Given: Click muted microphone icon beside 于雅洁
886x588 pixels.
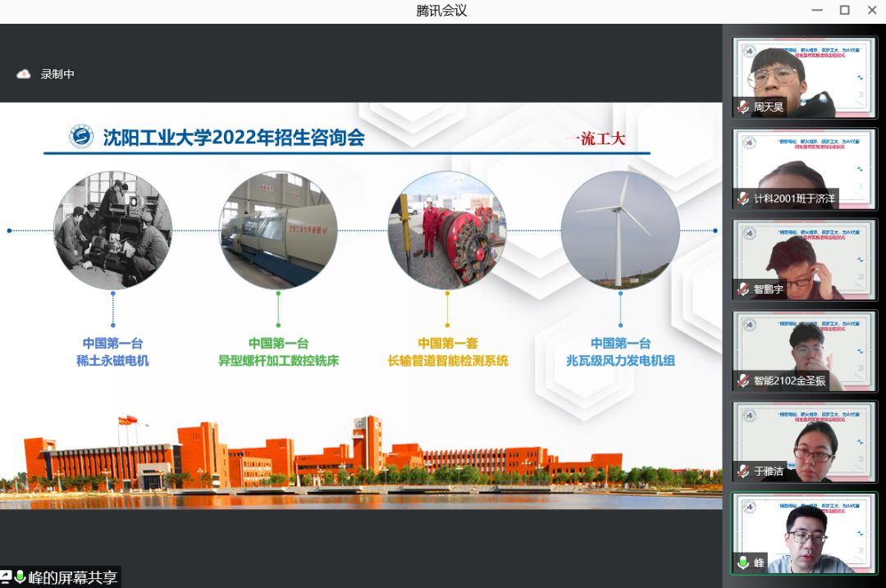Looking at the screenshot, I should coord(743,471).
